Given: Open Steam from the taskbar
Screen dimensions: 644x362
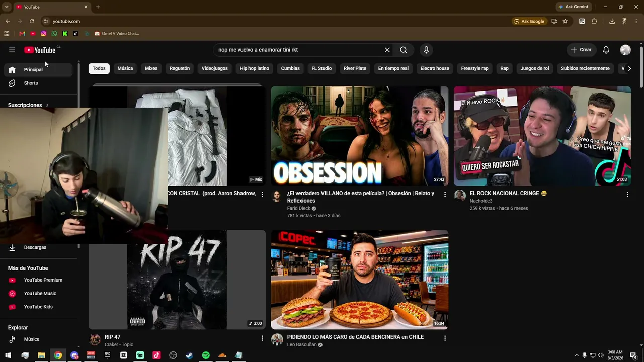Looking at the screenshot, I should coord(189,355).
